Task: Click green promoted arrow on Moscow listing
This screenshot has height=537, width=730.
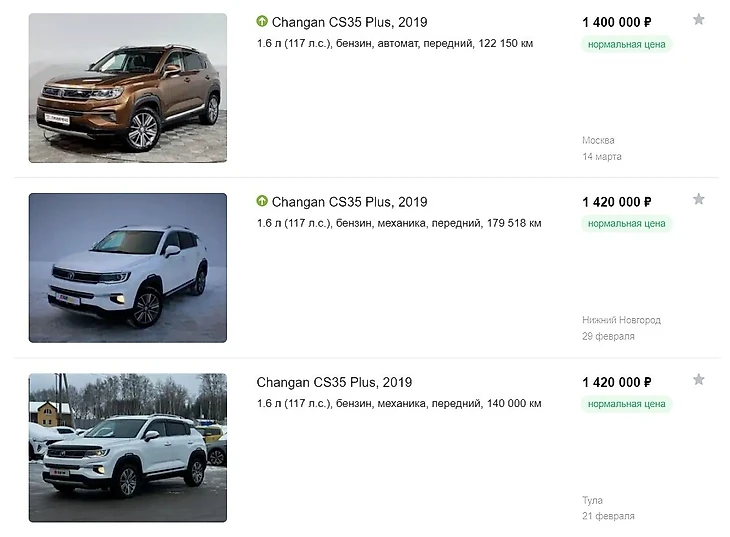Action: pyautogui.click(x=262, y=21)
